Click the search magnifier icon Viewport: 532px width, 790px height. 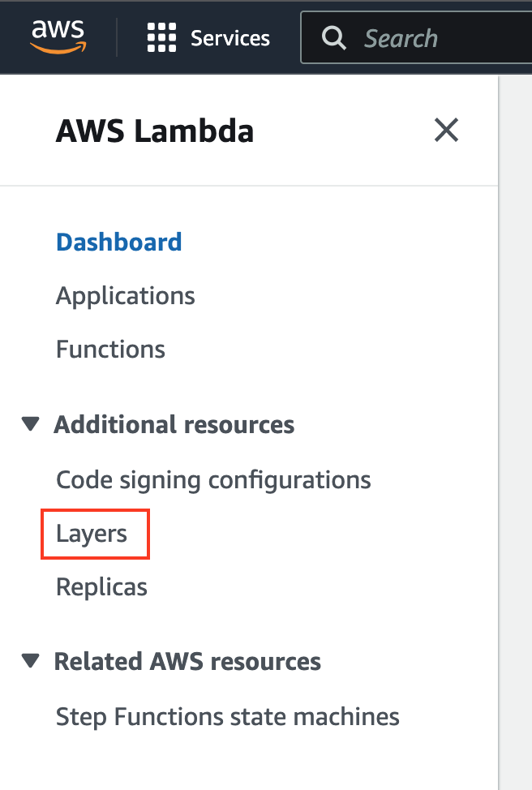pos(333,38)
